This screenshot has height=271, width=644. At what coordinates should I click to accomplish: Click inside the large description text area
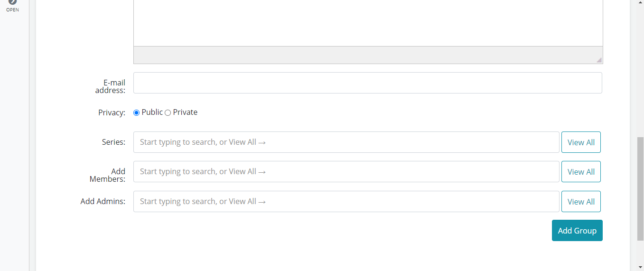click(x=368, y=23)
